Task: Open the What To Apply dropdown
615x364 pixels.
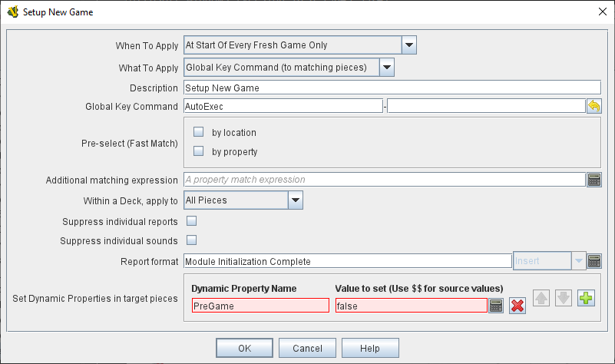Action: (387, 68)
